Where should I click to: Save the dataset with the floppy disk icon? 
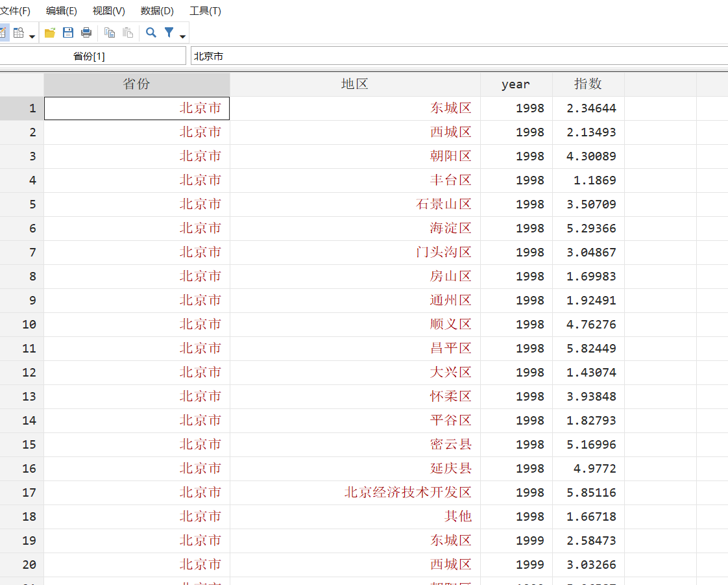[x=68, y=32]
